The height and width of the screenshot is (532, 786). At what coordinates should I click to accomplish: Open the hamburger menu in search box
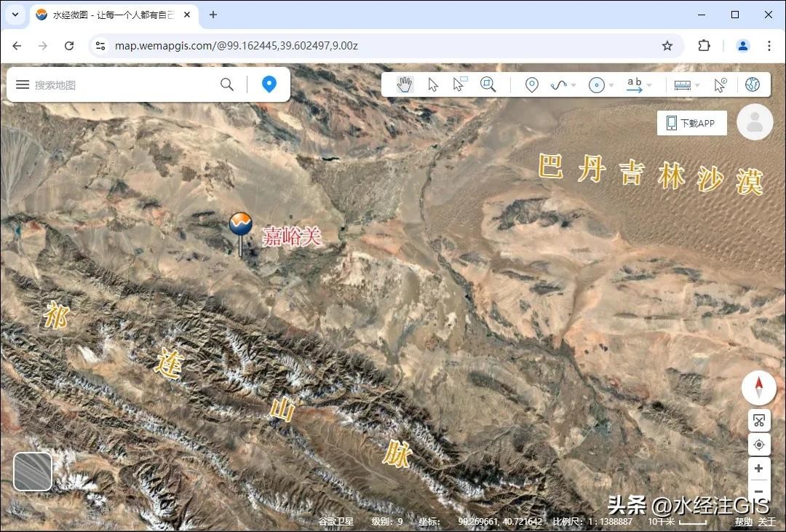coord(23,84)
